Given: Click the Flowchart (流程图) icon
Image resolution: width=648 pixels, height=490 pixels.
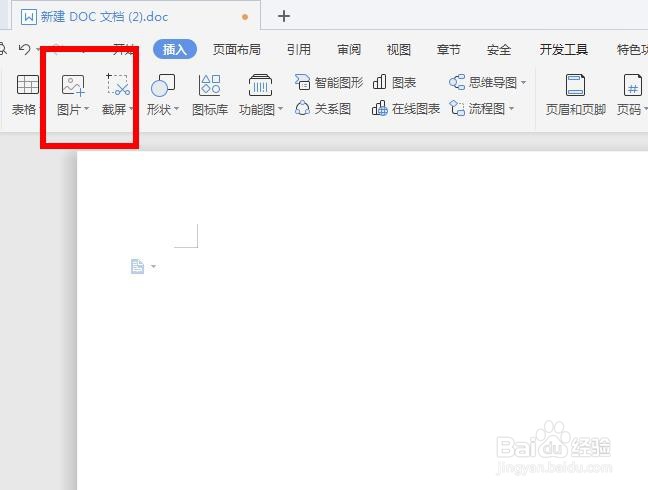Looking at the screenshot, I should pos(457,109).
